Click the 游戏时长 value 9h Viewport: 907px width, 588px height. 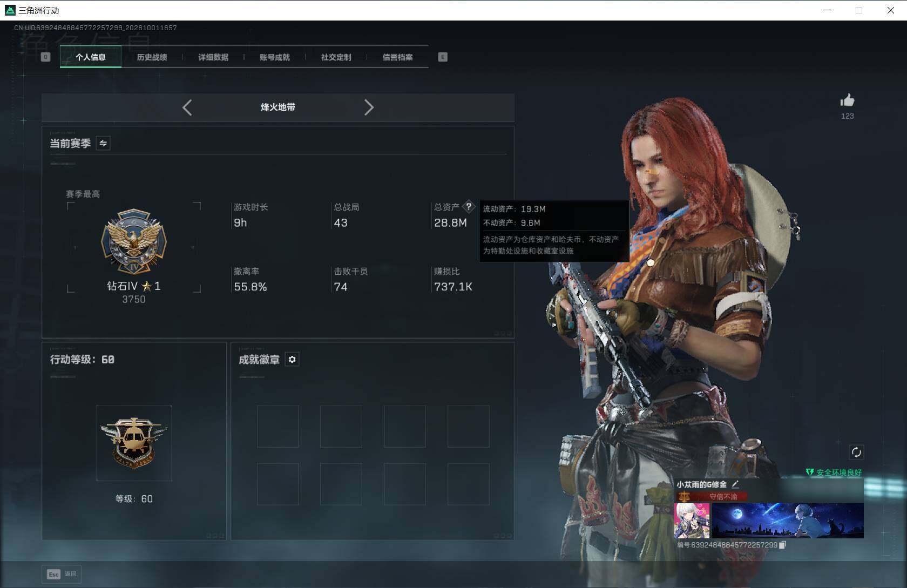tap(240, 222)
